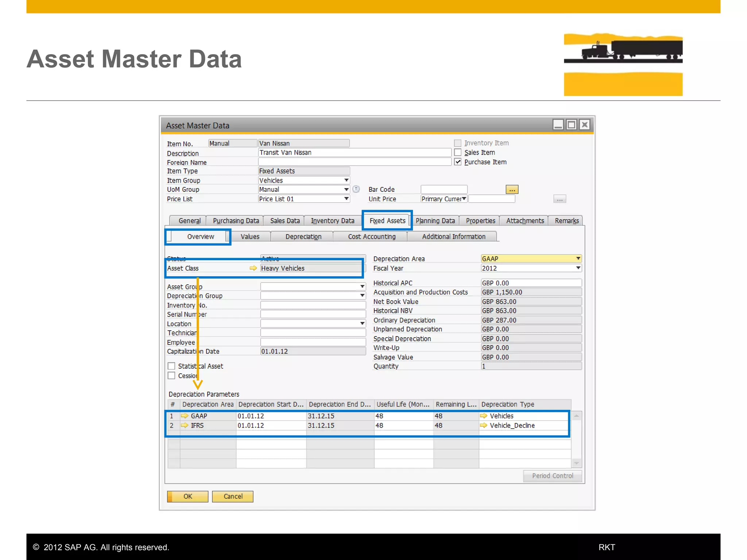747x560 pixels.
Task: Click link arrow next to Vehicle_Decline type
Action: tap(484, 425)
